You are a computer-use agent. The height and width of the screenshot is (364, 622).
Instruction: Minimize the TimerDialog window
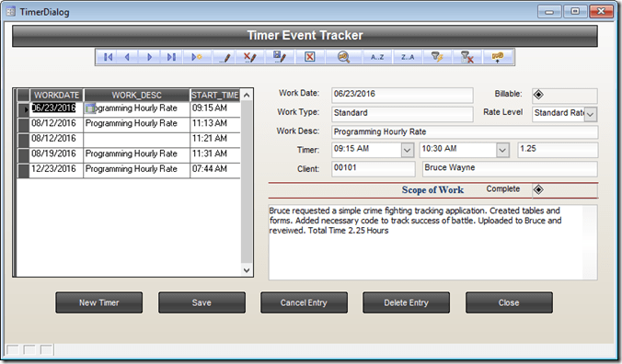pyautogui.click(x=549, y=12)
